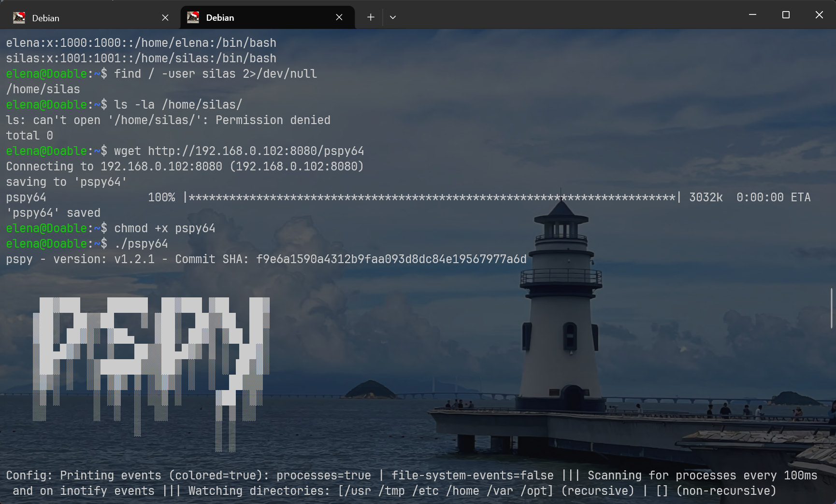Click the output line "total 0"
The width and height of the screenshot is (836, 504).
(x=29, y=136)
